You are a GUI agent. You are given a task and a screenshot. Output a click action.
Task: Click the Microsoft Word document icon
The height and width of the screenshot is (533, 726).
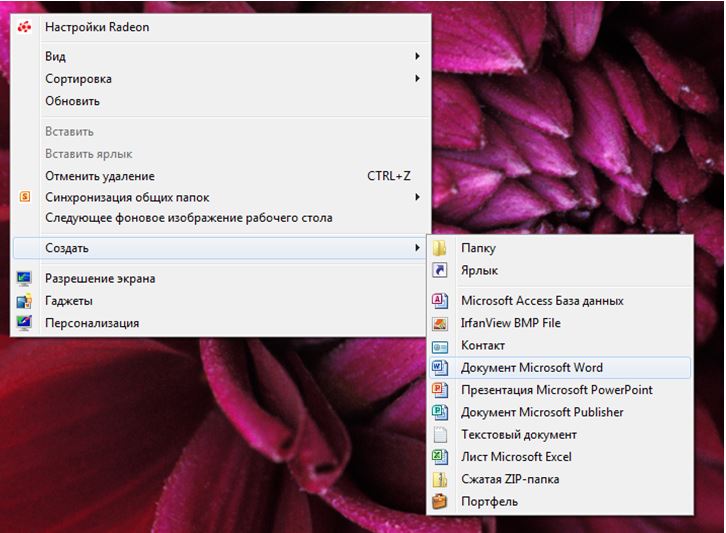pos(439,368)
